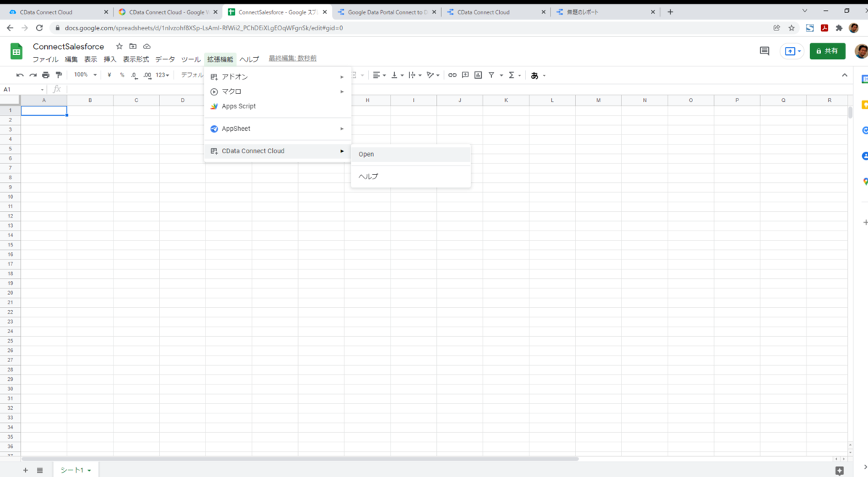Open a new Chrome tab
Image resolution: width=868 pixels, height=477 pixels.
pos(671,12)
